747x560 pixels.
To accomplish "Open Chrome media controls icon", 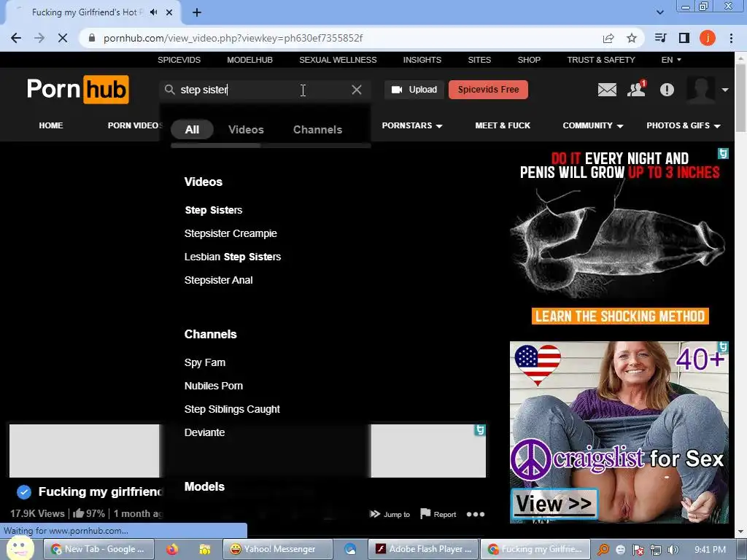I will [660, 38].
